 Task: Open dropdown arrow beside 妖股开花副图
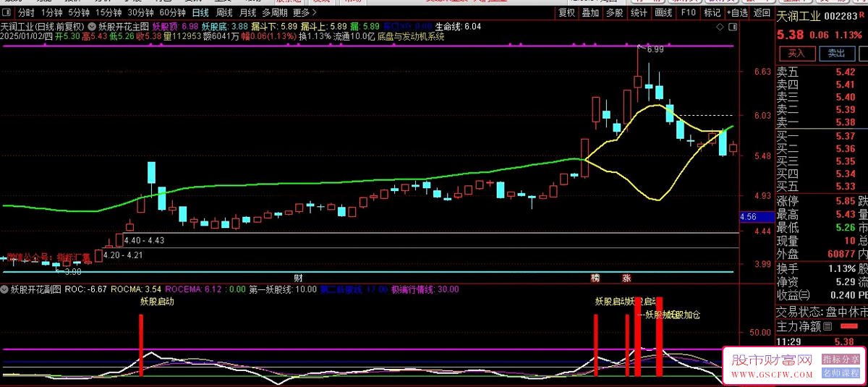(x=5, y=289)
